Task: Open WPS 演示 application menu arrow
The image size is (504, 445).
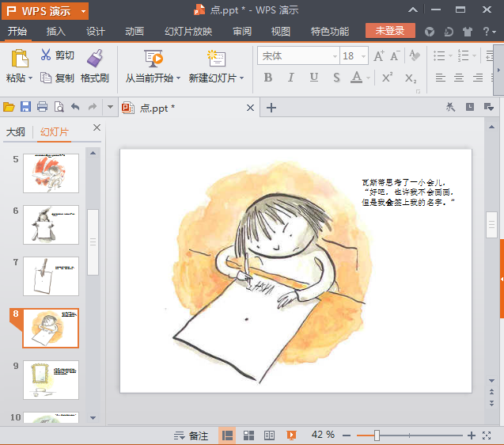Action: click(84, 12)
